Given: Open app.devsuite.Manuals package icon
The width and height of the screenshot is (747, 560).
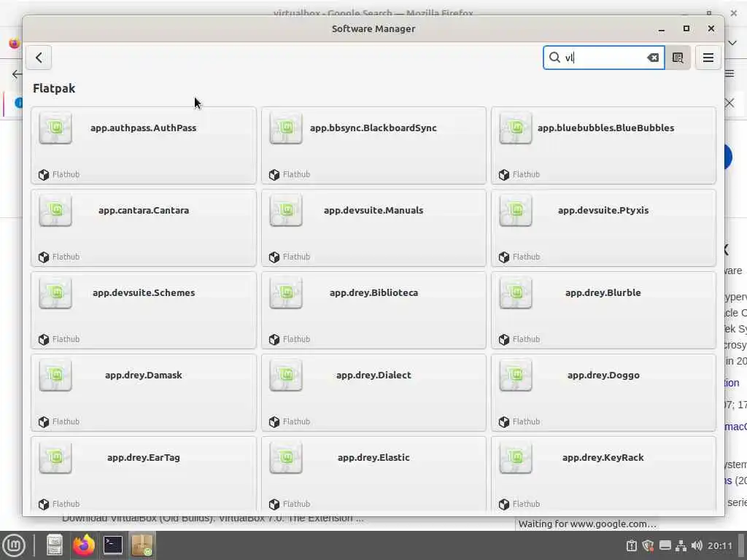Looking at the screenshot, I should [x=286, y=210].
